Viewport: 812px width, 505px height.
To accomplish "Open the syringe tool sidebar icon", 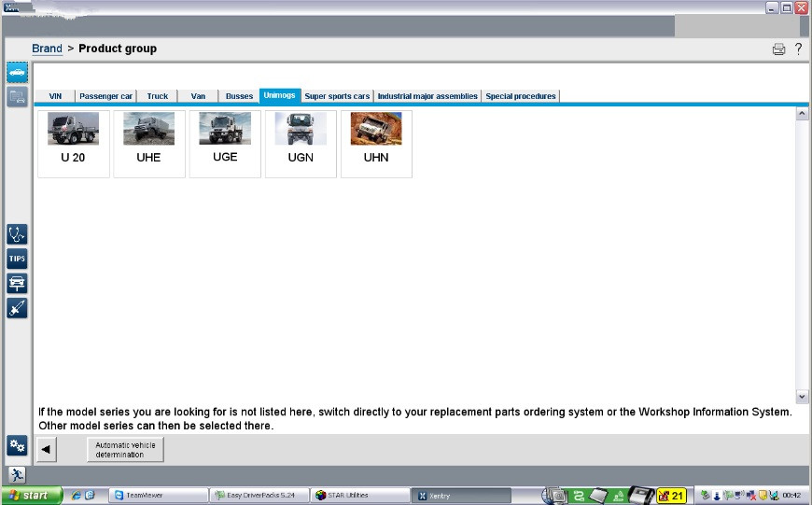I will tap(17, 308).
